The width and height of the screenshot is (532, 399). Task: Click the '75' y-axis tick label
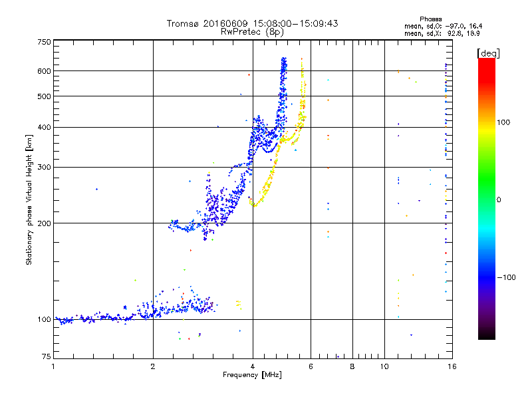(x=47, y=356)
